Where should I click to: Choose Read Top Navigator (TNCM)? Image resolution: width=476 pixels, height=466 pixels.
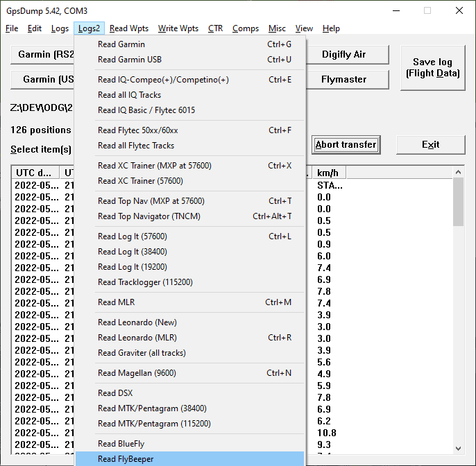pos(189,216)
